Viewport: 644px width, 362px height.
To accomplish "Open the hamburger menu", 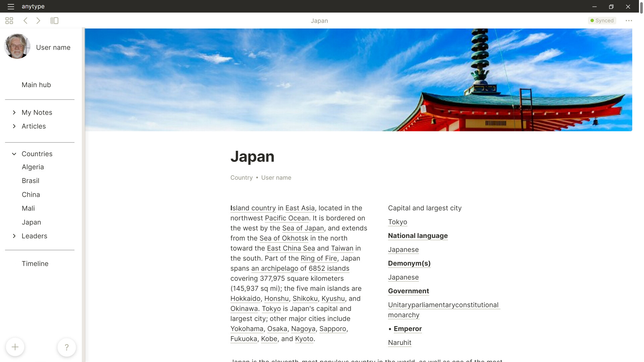I will (11, 6).
